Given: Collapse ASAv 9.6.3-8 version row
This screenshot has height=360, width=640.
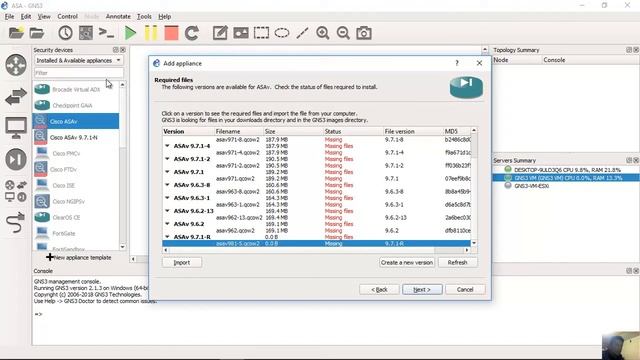Looking at the screenshot, I should tap(167, 185).
